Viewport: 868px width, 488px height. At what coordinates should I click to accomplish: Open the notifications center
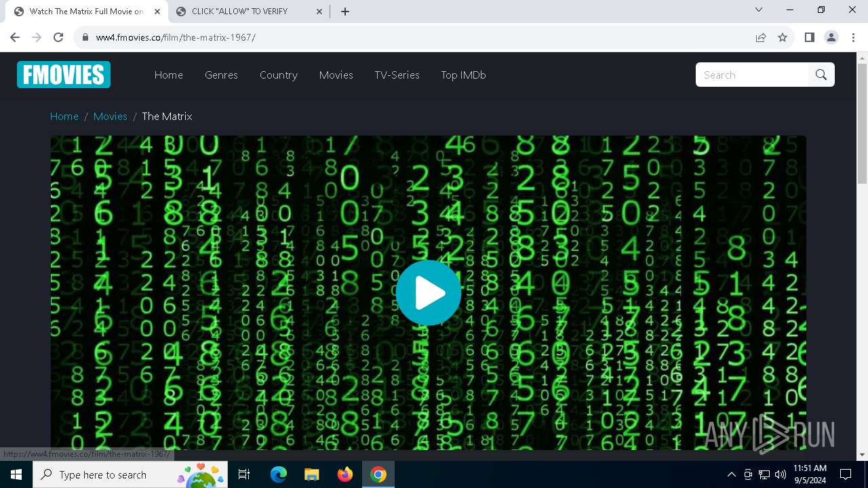[846, 474]
